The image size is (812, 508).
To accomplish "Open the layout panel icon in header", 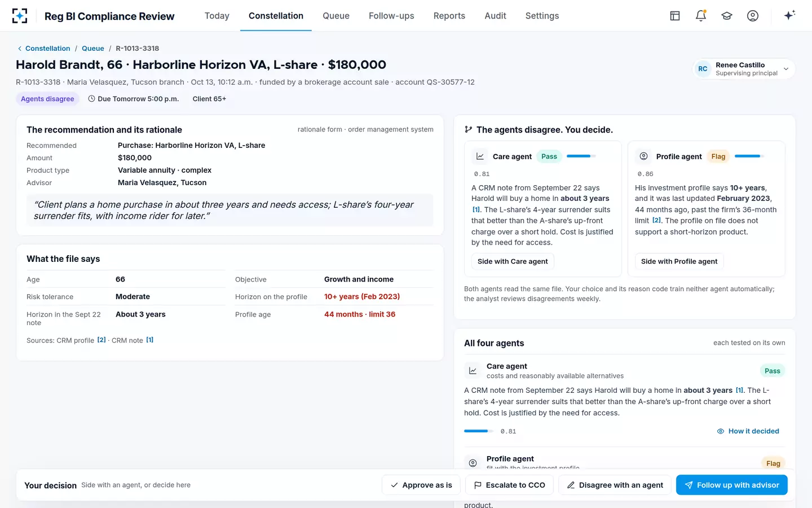I will (675, 16).
